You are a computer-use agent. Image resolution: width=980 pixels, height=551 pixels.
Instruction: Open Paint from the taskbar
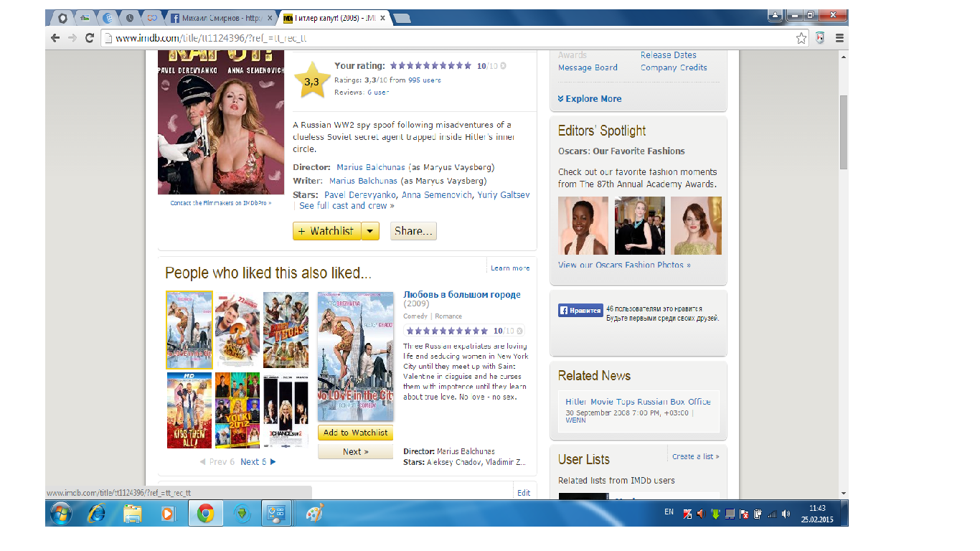coord(314,514)
